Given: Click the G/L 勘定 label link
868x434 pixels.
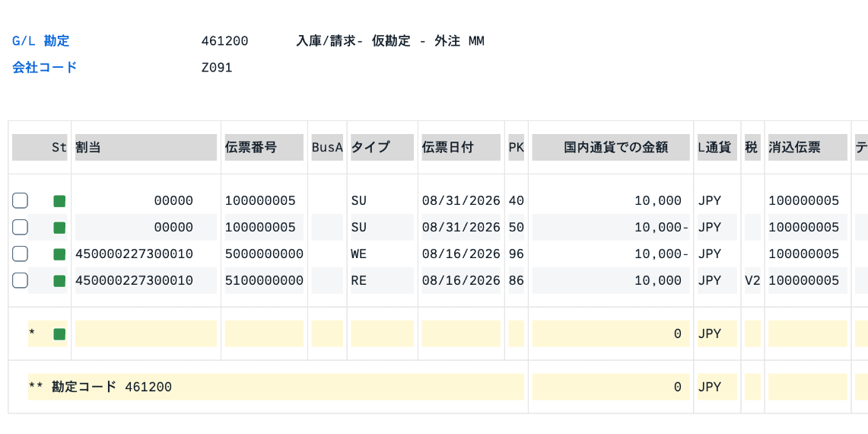Looking at the screenshot, I should (x=41, y=41).
